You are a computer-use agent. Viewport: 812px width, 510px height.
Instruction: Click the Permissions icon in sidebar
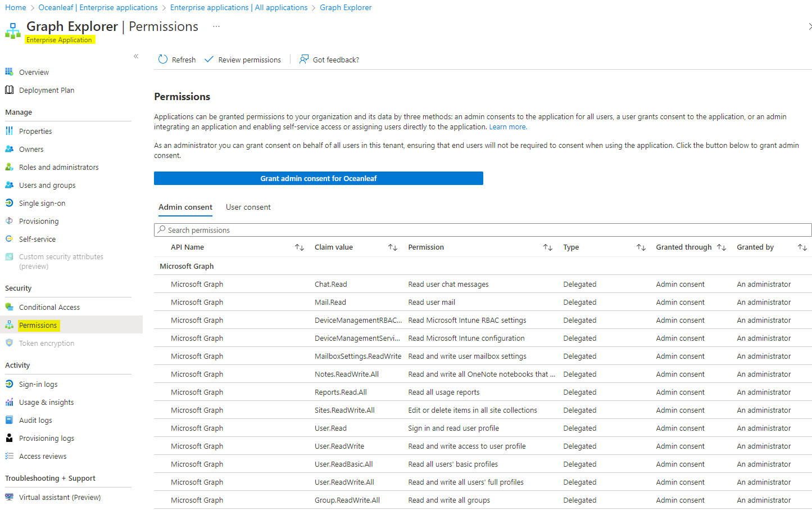click(x=9, y=325)
